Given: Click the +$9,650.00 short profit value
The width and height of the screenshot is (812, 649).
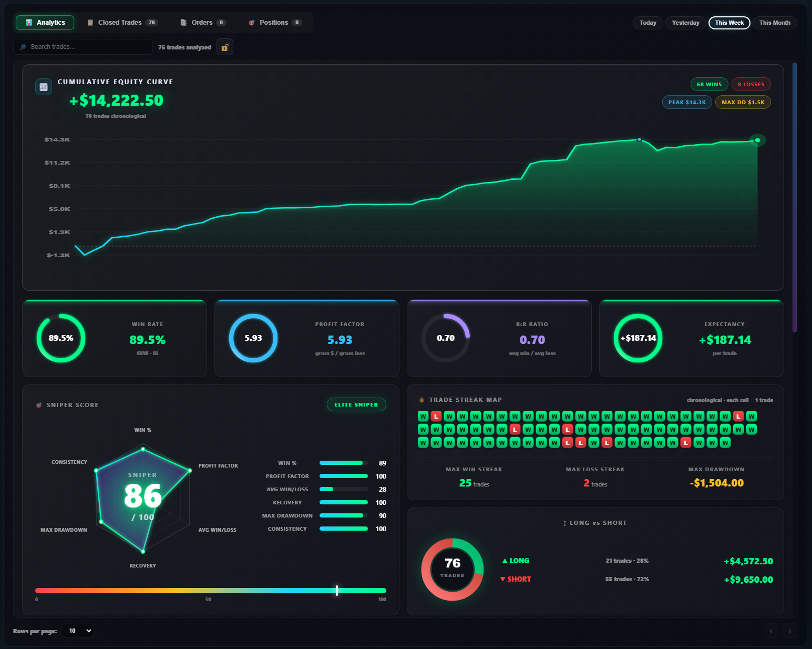Looking at the screenshot, I should tap(748, 580).
